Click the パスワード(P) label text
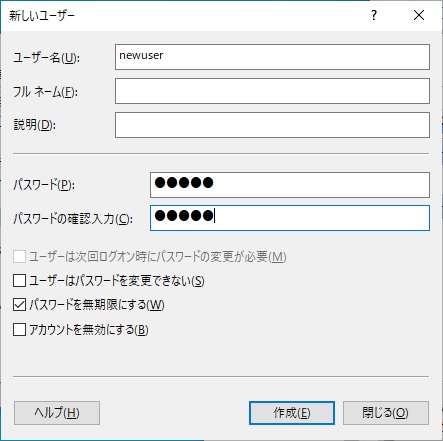 coord(44,185)
